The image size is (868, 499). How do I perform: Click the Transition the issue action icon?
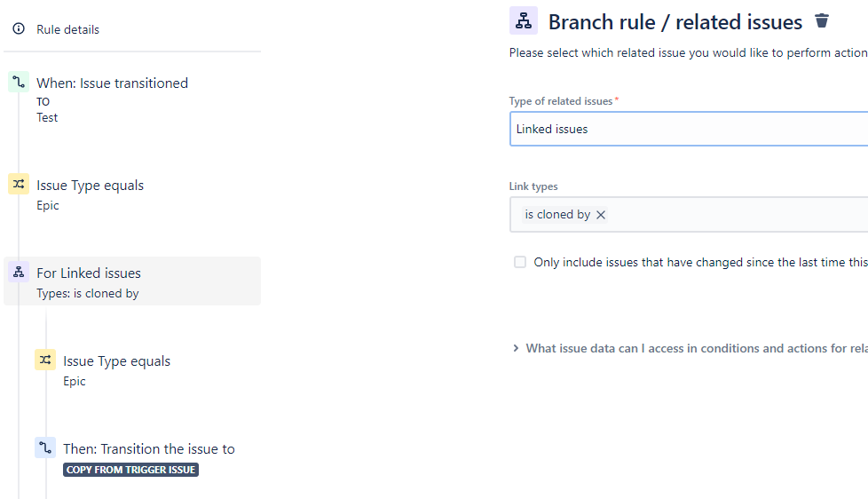point(45,448)
